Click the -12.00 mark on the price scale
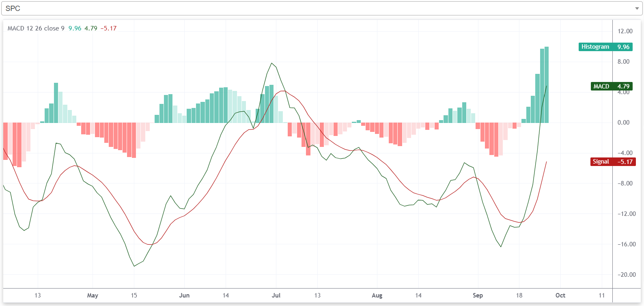Screen dimensions: 644x306 (x=626, y=214)
